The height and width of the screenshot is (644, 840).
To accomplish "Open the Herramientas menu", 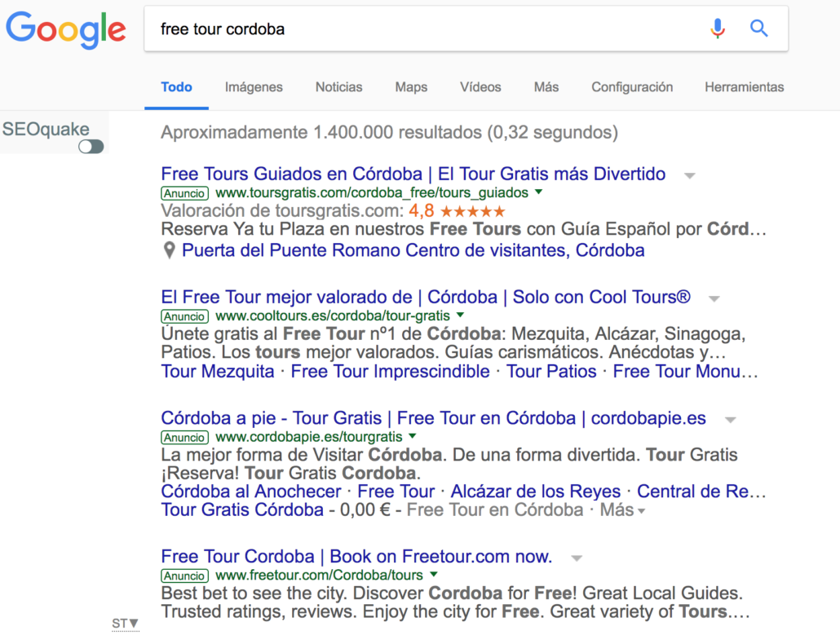I will pos(744,87).
